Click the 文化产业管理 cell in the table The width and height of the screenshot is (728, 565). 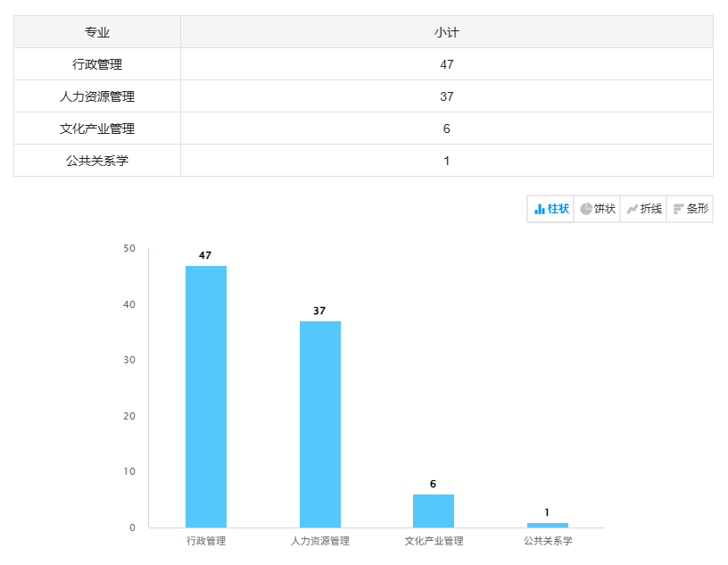97,129
